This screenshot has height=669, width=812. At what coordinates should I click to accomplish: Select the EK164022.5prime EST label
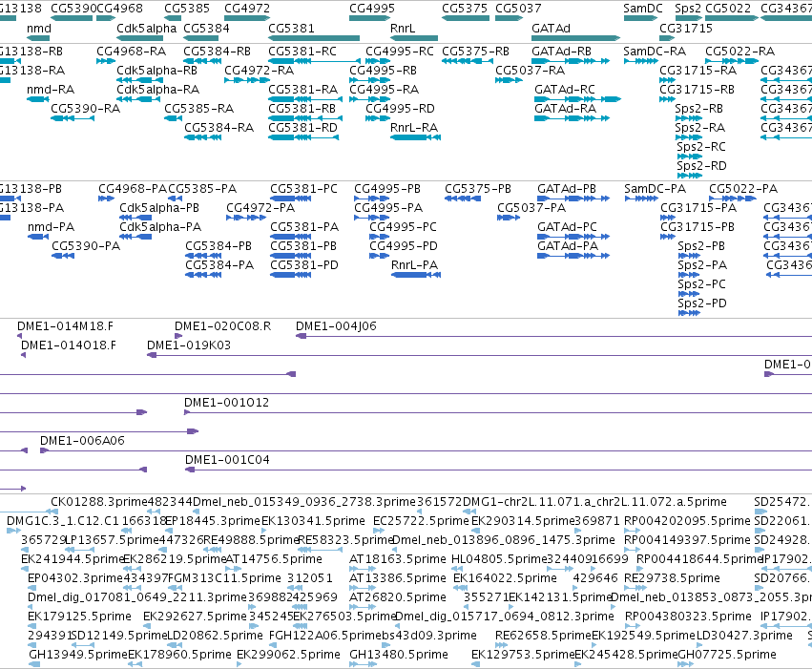(505, 578)
